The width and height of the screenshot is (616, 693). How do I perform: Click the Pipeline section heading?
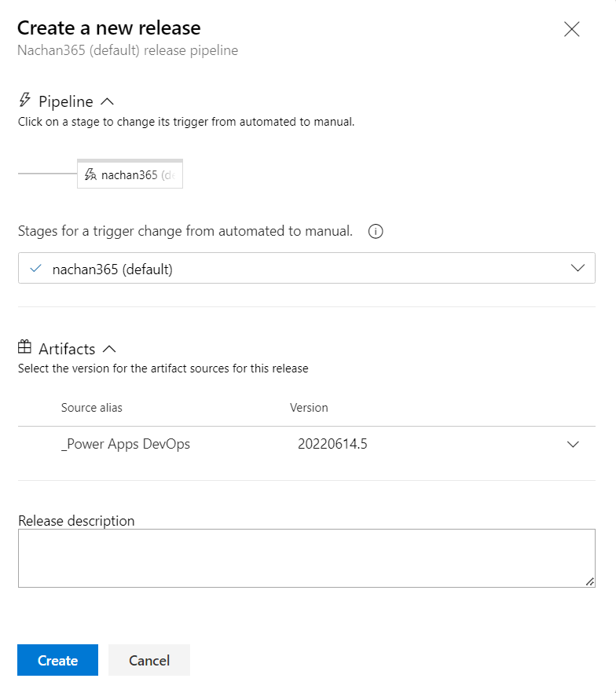(x=66, y=101)
